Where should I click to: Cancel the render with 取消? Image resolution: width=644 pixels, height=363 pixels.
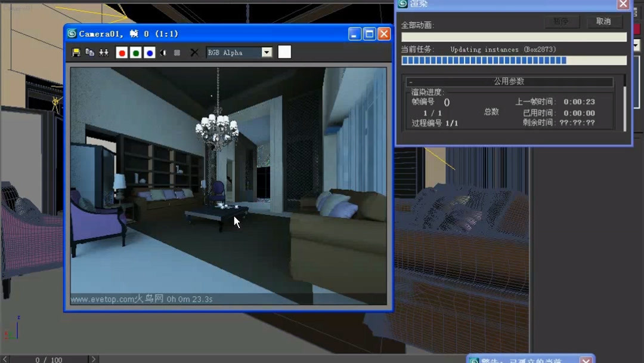coord(603,21)
